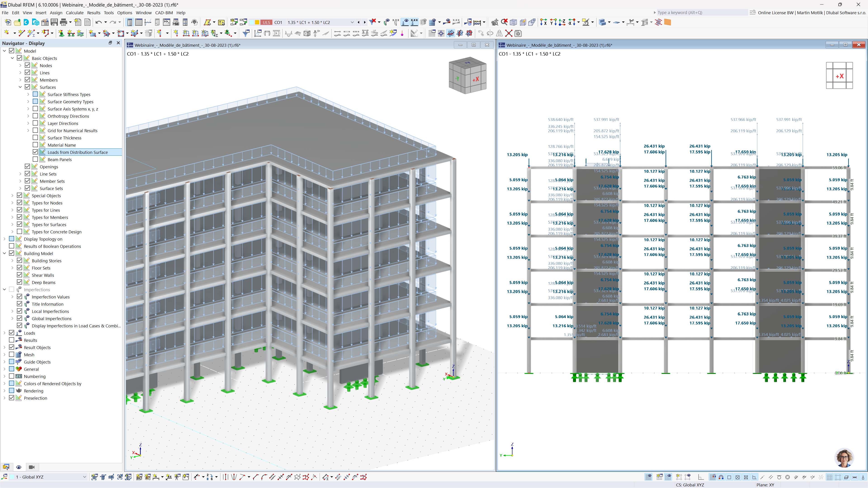868x488 pixels.
Task: Select the View in X direction icon
Action: pos(544,22)
